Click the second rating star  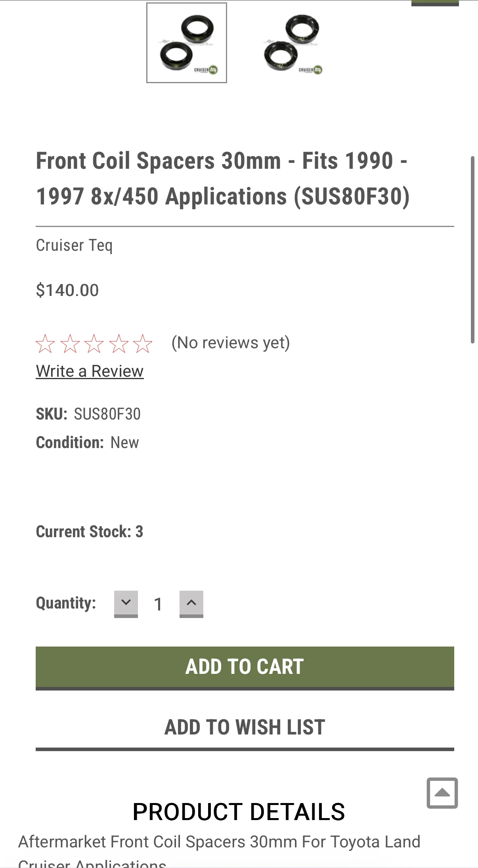(x=70, y=343)
